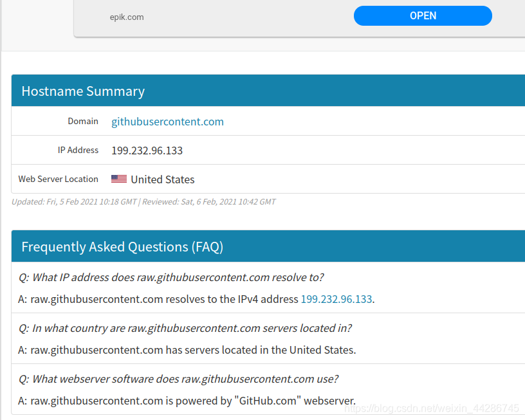Click the question about server country
525x420 pixels.
coord(185,328)
